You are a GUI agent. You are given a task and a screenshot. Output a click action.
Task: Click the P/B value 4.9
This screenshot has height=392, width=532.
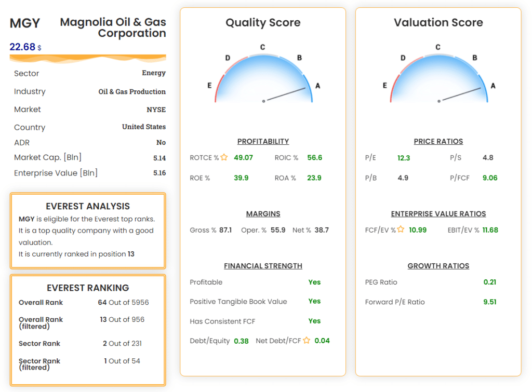click(x=403, y=178)
